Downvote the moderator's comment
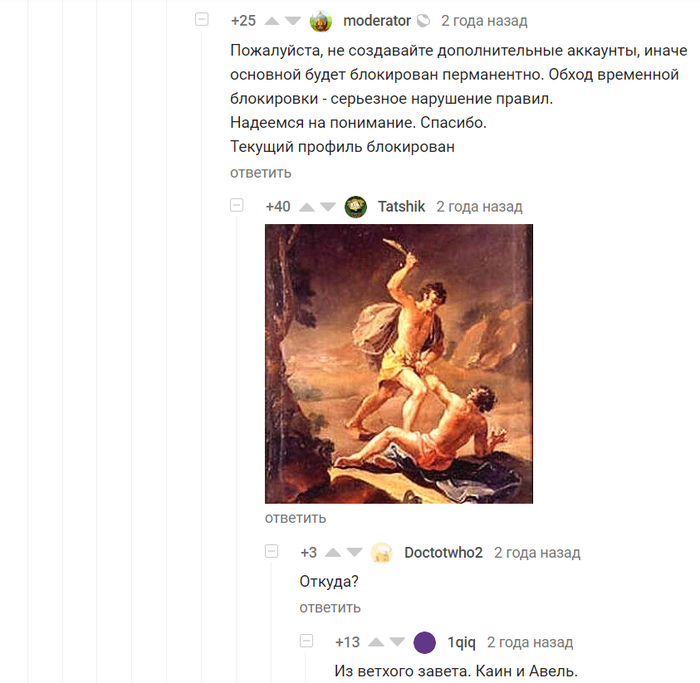The image size is (700, 683). [293, 21]
